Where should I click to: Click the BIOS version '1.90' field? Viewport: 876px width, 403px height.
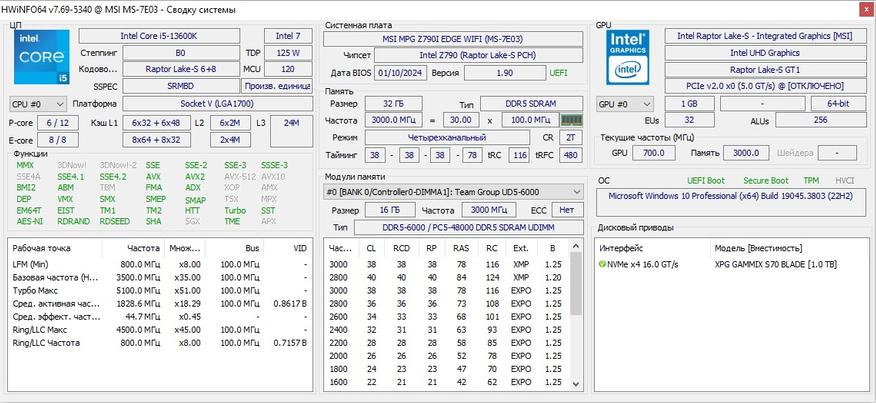coord(504,73)
